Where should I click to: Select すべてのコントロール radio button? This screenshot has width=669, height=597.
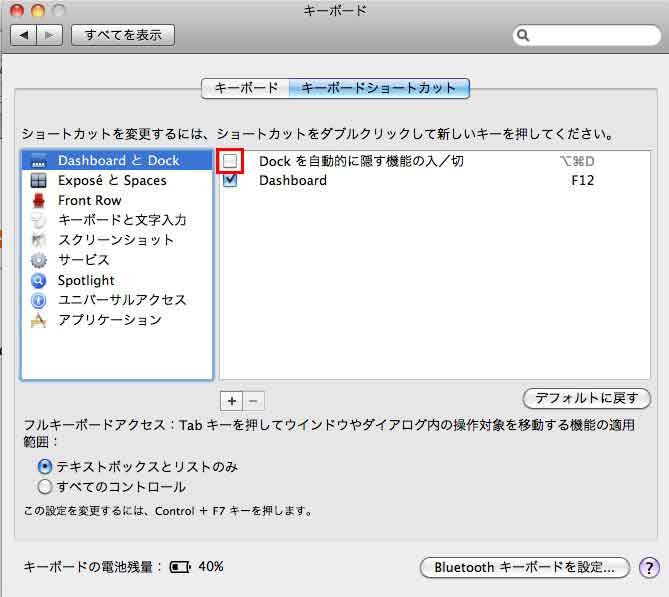(44, 487)
